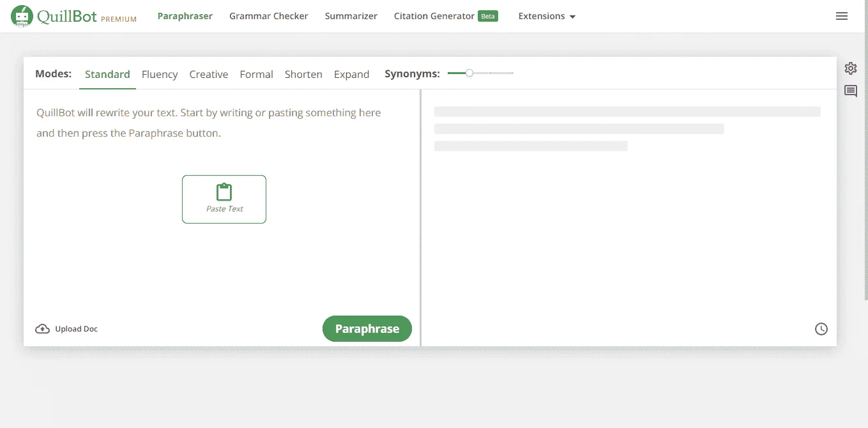The width and height of the screenshot is (868, 428).
Task: Switch to Shorten mode
Action: (x=303, y=74)
